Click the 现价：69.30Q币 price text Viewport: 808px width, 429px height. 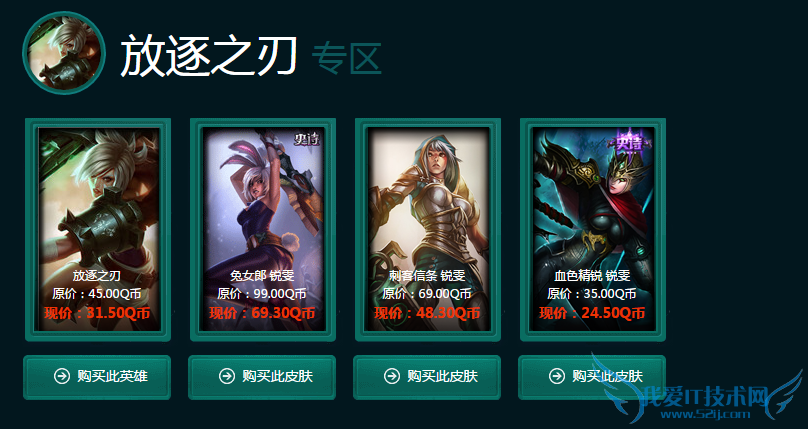(x=262, y=313)
